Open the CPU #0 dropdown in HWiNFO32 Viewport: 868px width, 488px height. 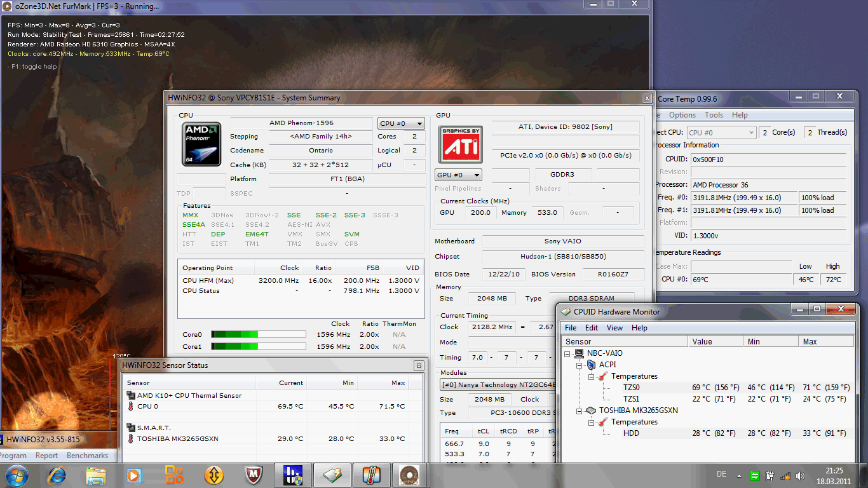pos(401,123)
